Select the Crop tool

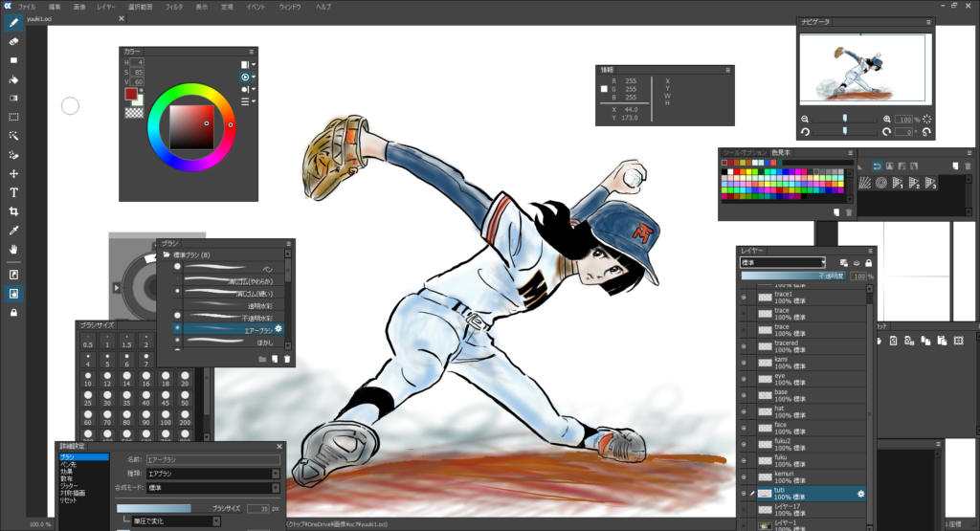(x=13, y=211)
